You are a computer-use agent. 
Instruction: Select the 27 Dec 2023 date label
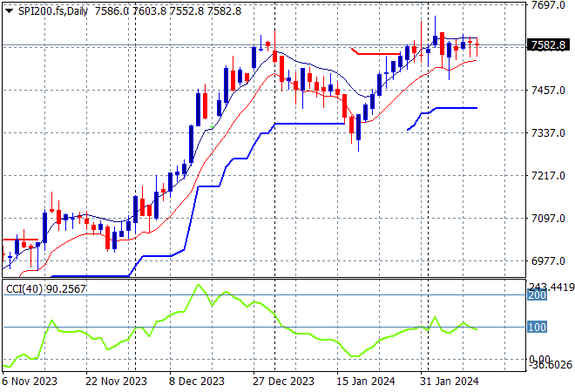coord(283,382)
